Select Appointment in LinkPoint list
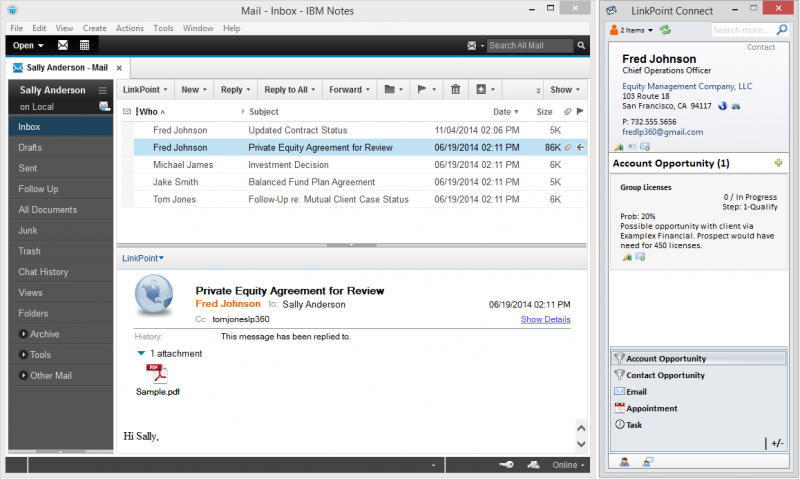 click(x=698, y=408)
